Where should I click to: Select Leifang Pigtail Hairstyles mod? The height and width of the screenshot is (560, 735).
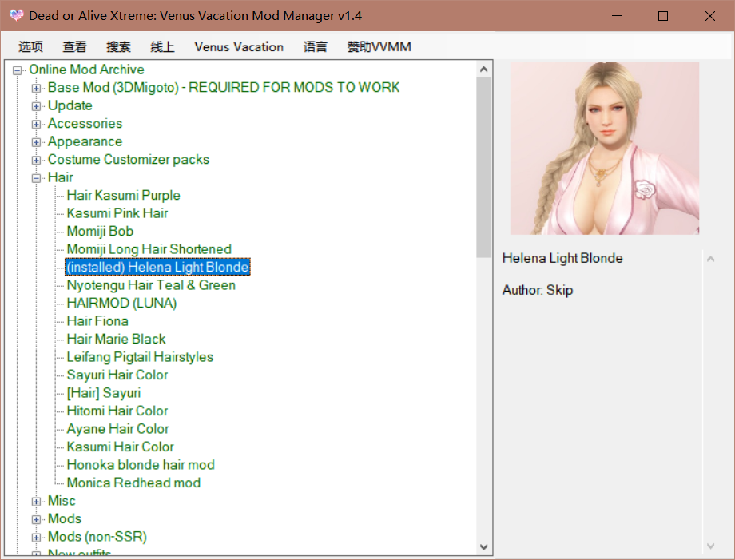[x=140, y=357]
